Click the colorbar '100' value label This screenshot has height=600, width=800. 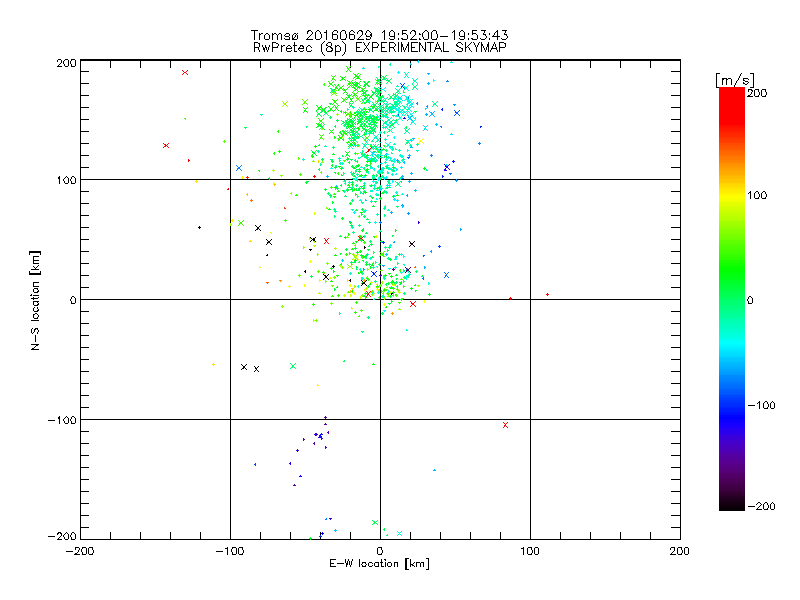click(x=757, y=195)
